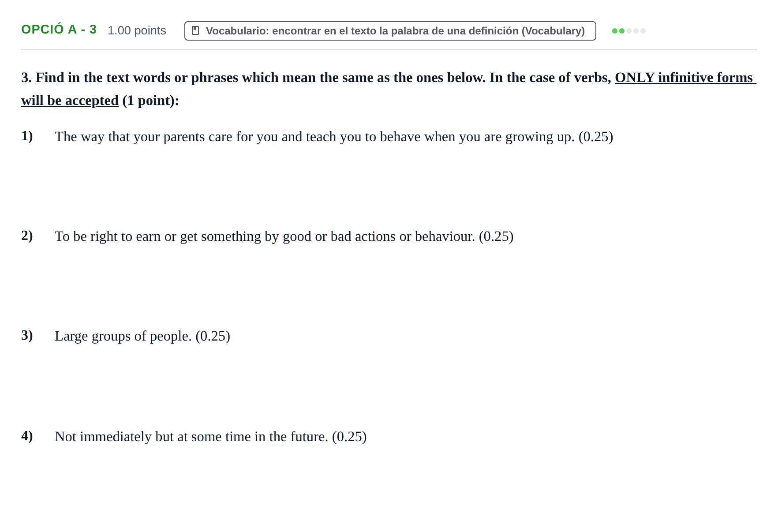Click the 1.00 points label
The image size is (778, 532).
pyautogui.click(x=137, y=30)
